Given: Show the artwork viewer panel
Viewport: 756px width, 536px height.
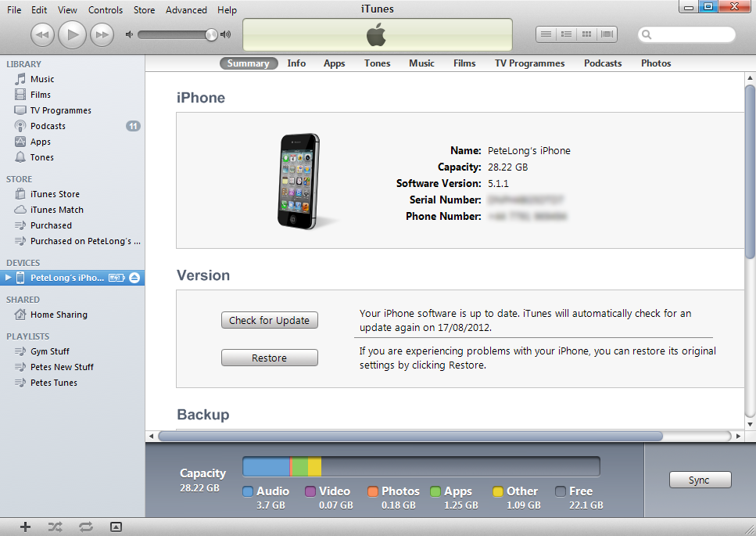Looking at the screenshot, I should (x=116, y=527).
